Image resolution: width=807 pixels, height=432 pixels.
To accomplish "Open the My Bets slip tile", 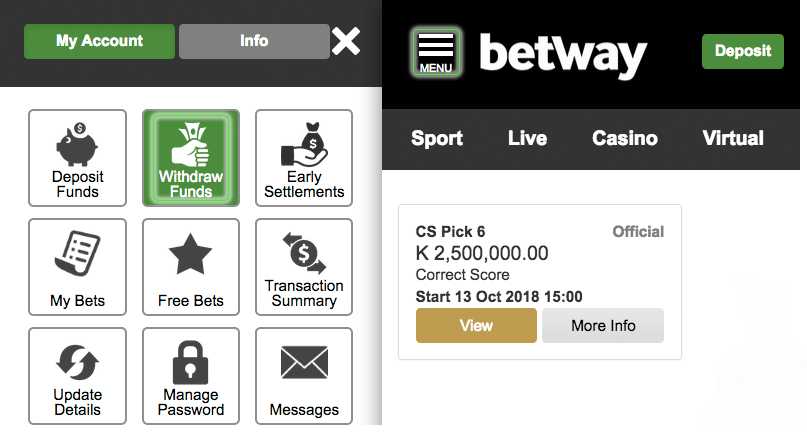I will tap(77, 267).
